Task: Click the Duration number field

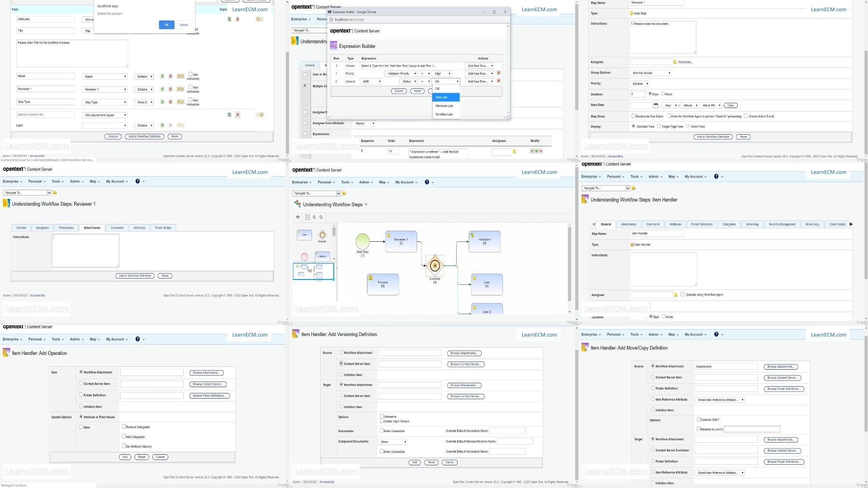Action: tap(637, 94)
